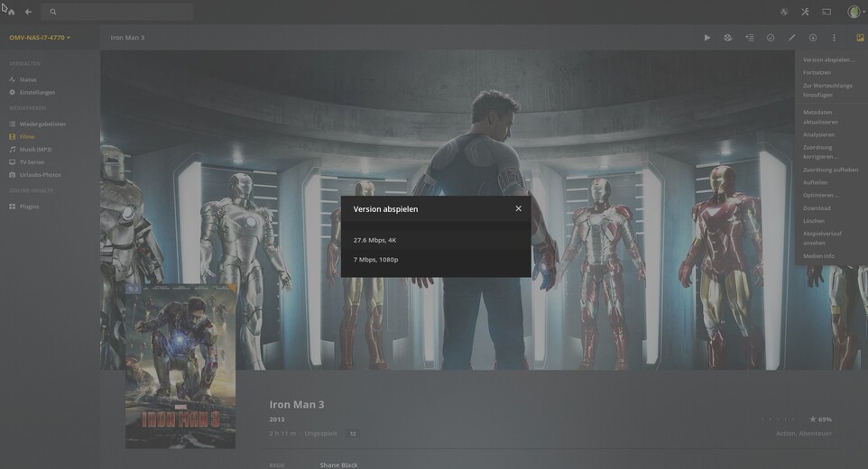This screenshot has height=469, width=868.
Task: Select 'Version abspielen ...' in the context menu
Action: click(828, 60)
